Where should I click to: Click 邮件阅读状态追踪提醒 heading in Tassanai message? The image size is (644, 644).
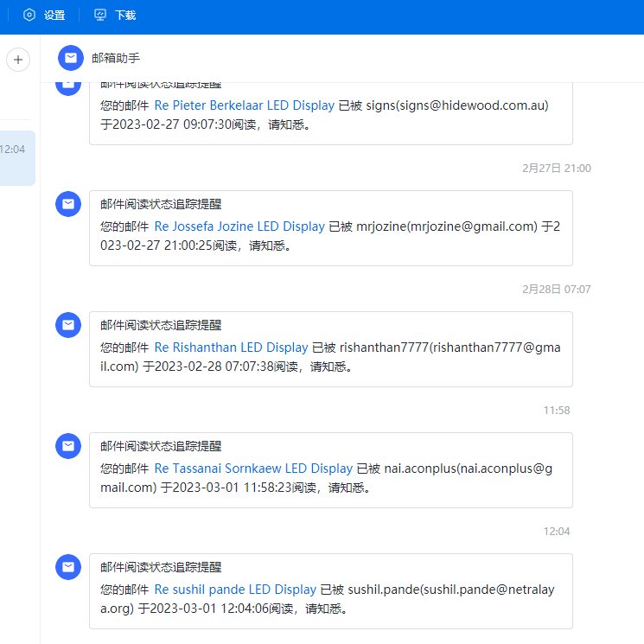(x=161, y=446)
